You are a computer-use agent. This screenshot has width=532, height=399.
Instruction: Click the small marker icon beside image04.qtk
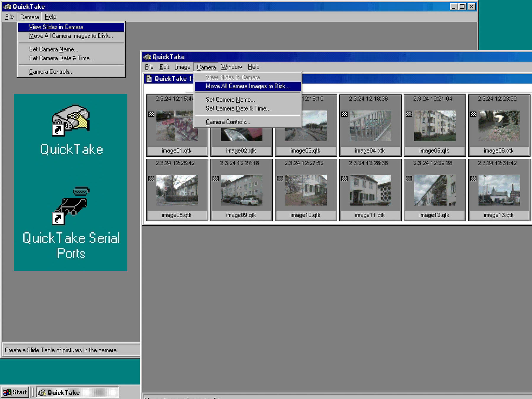tap(345, 114)
